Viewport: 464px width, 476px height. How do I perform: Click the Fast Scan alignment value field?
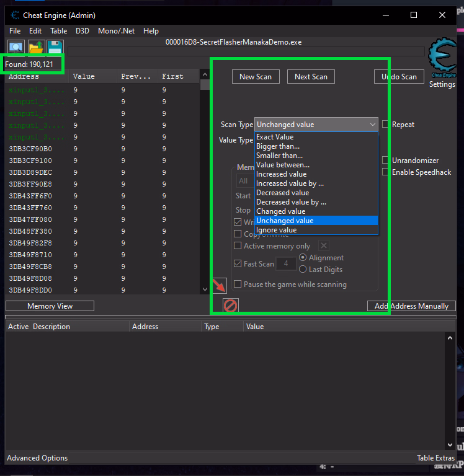click(x=286, y=263)
